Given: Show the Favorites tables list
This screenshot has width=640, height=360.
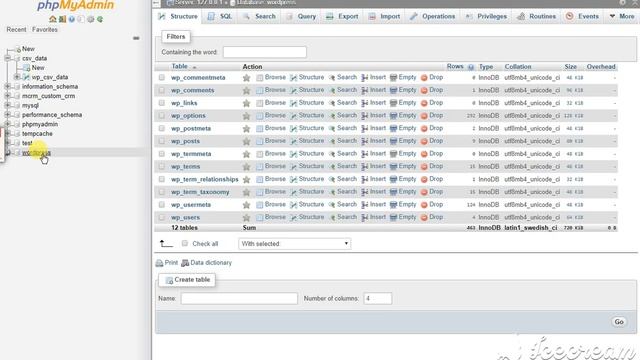Looking at the screenshot, I should point(45,30).
